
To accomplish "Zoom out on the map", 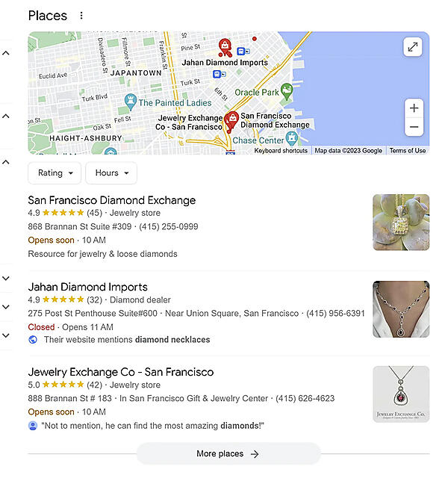I will pos(414,127).
